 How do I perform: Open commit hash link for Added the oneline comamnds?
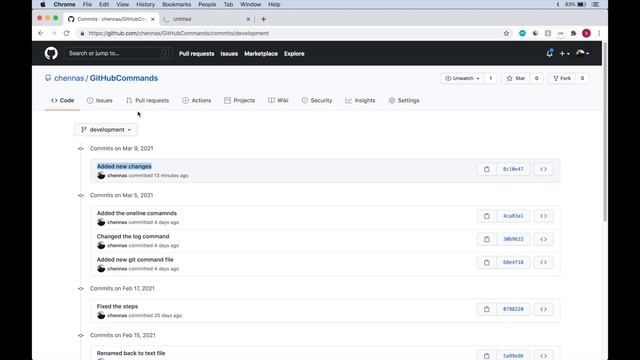(x=513, y=216)
